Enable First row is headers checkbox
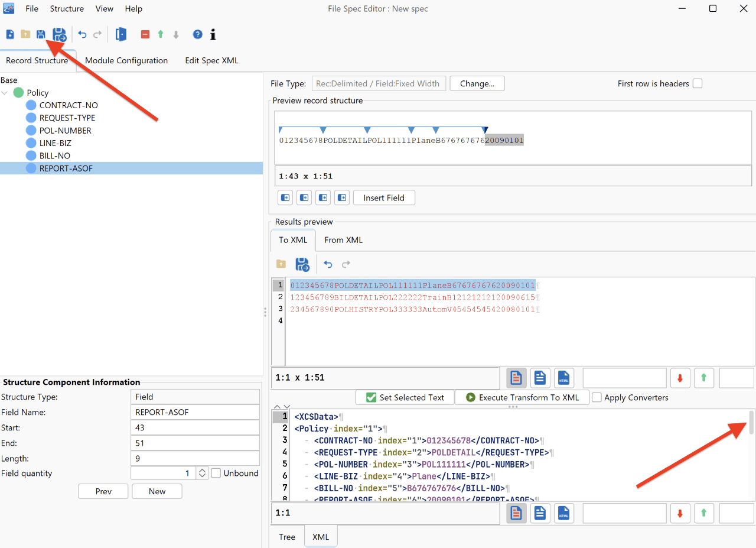 click(x=698, y=83)
